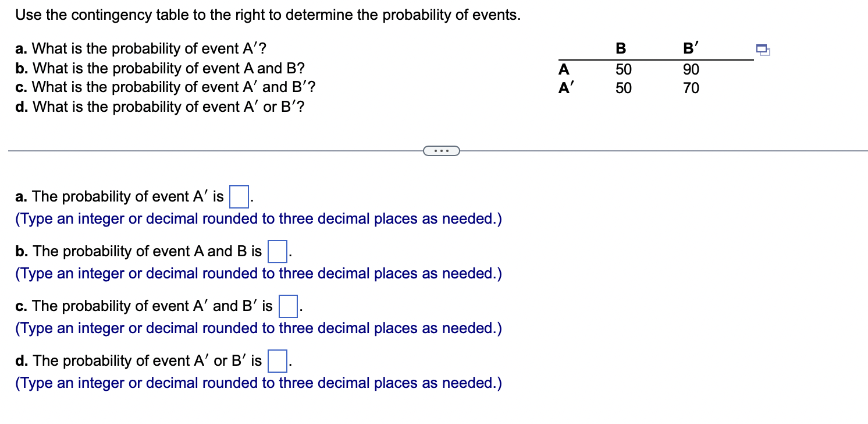This screenshot has width=868, height=424.
Task: Click the row label A in the table
Action: click(x=563, y=69)
